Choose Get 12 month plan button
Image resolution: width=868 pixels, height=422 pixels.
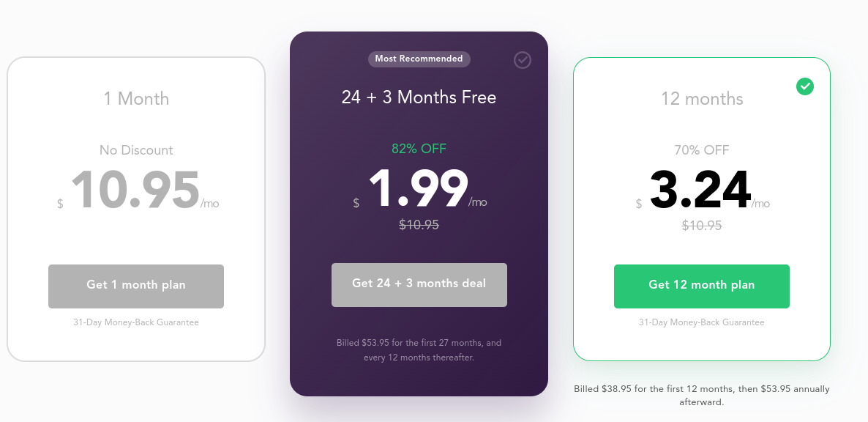click(x=701, y=286)
